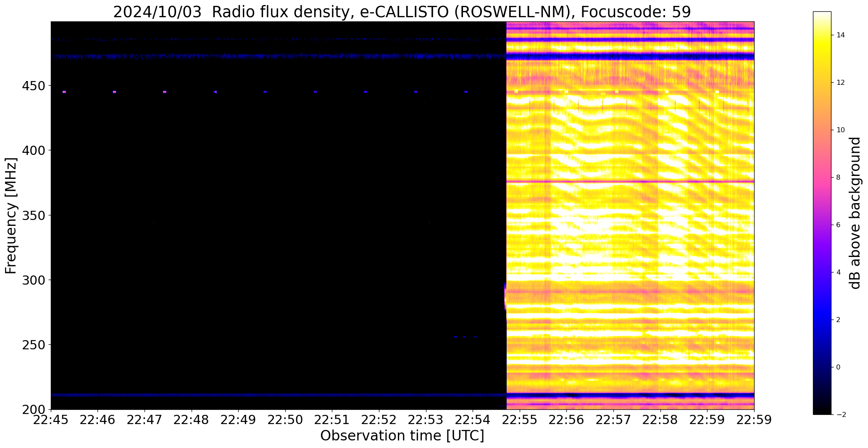The image size is (868, 448).
Task: Click the colorbar tick label 2
Action: [x=838, y=320]
